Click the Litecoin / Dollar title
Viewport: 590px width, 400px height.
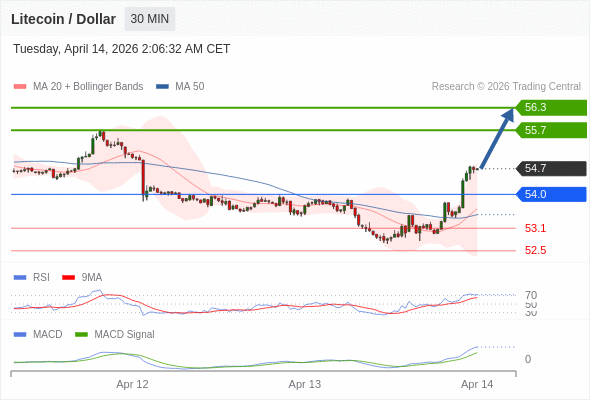point(63,19)
